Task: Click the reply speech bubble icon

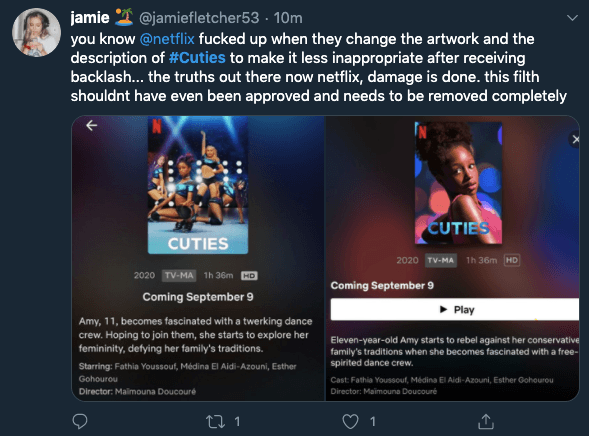Action: point(80,421)
